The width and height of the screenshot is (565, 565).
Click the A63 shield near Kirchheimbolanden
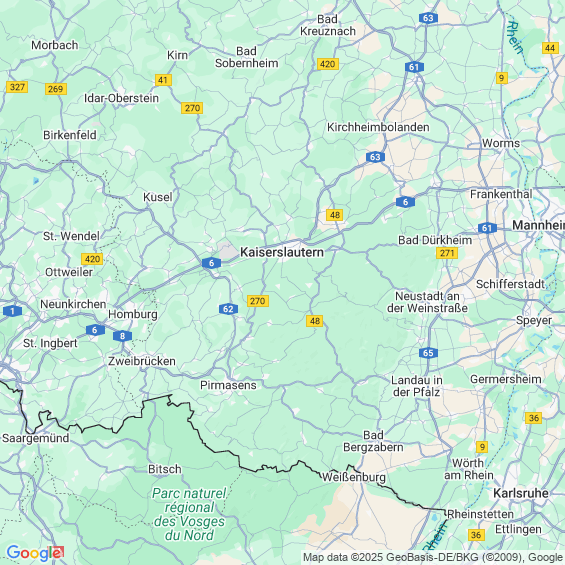point(375,157)
